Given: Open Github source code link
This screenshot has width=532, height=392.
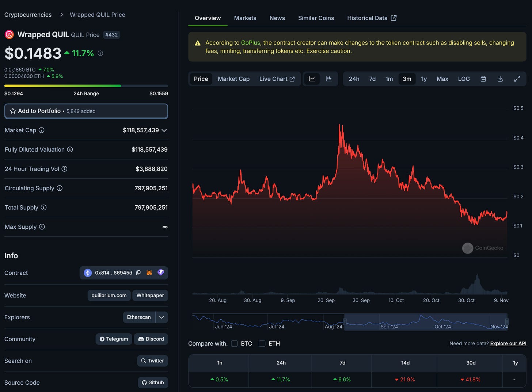Looking at the screenshot, I should click(x=153, y=383).
